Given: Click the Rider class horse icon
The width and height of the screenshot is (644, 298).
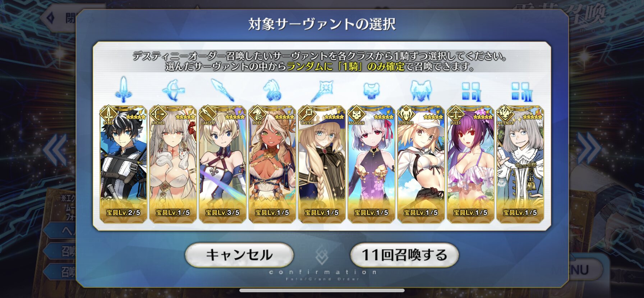Looking at the screenshot, I should click(x=272, y=90).
